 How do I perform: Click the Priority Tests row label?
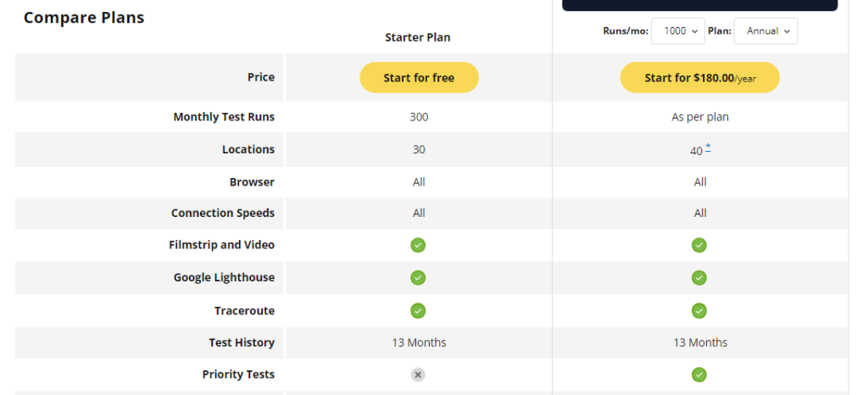click(x=238, y=375)
